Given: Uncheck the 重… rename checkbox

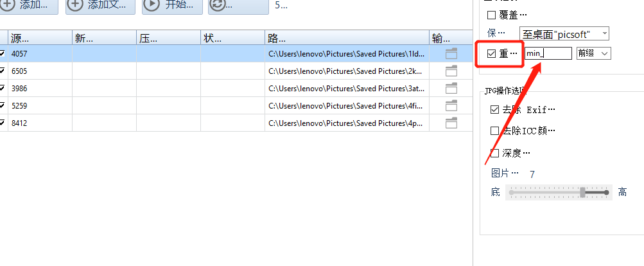Looking at the screenshot, I should tap(492, 54).
